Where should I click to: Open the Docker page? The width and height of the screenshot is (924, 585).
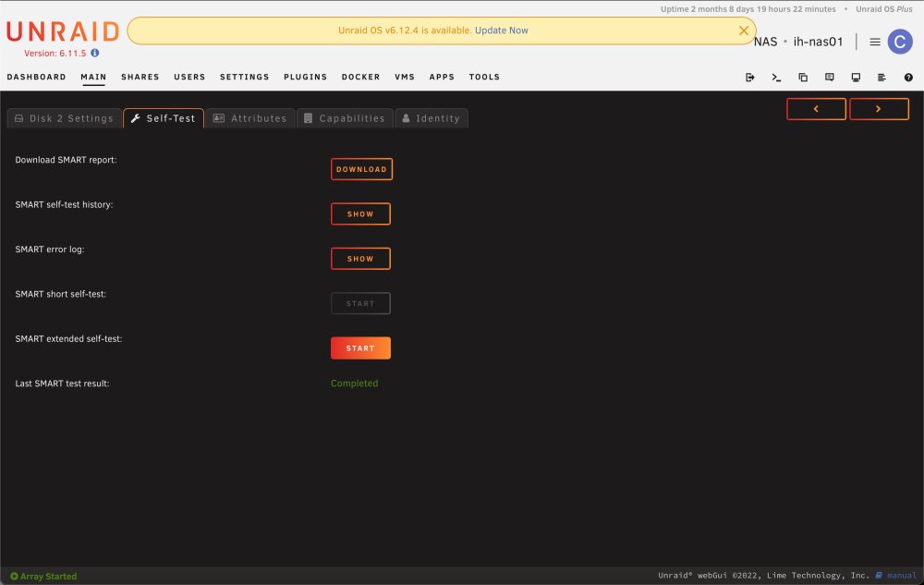pos(360,78)
